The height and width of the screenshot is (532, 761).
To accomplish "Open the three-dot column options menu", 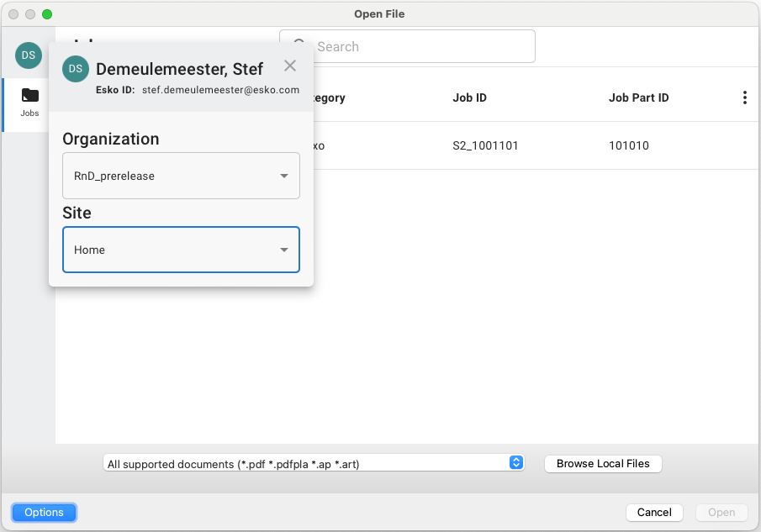I will click(744, 98).
